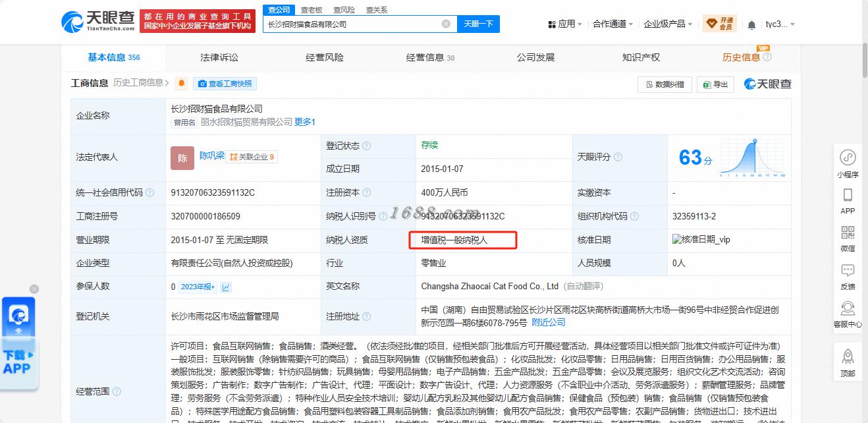868x423 pixels.
Task: Select the 查老板 search tab
Action: tap(312, 9)
